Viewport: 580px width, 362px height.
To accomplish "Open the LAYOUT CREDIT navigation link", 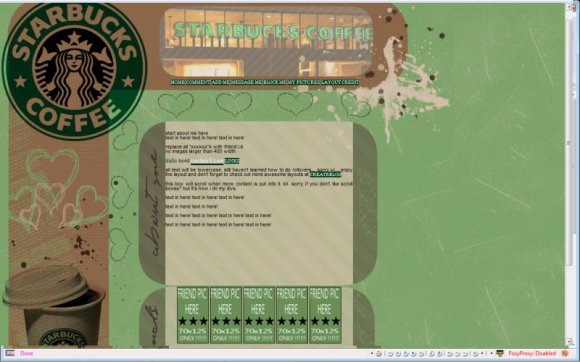I will pyautogui.click(x=340, y=82).
